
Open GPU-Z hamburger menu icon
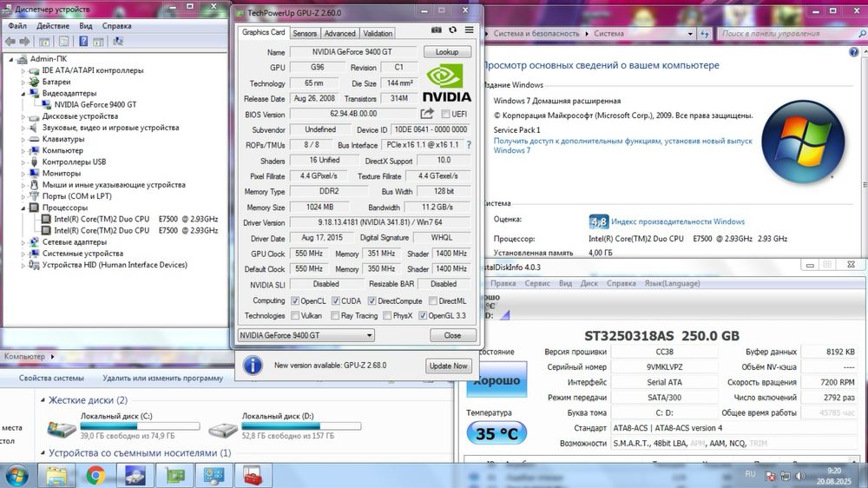click(470, 30)
